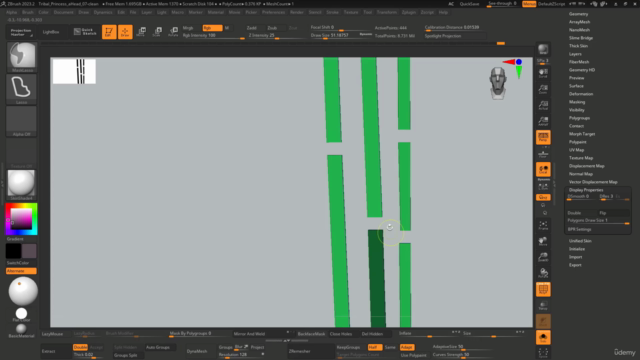Image resolution: width=640 pixels, height=360 pixels.
Task: Expand the Geometry subpalette
Action: point(578,14)
